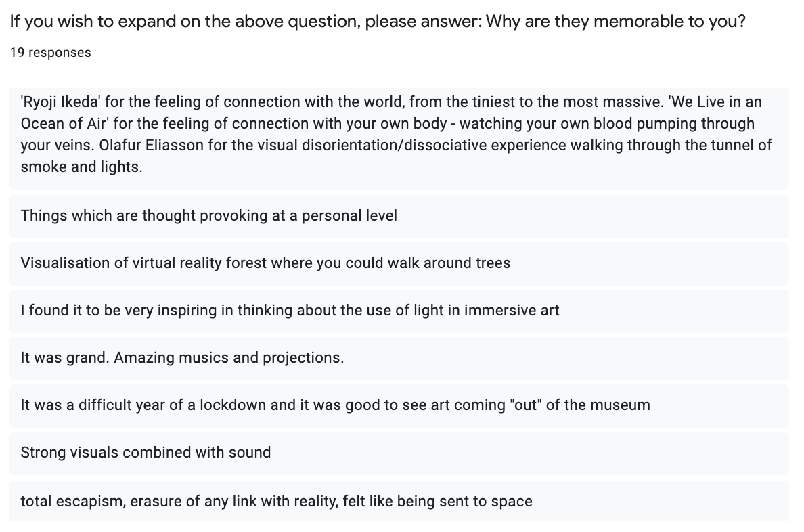Click the '19 responses' count text
Image resolution: width=804 pixels, height=532 pixels.
(x=50, y=53)
